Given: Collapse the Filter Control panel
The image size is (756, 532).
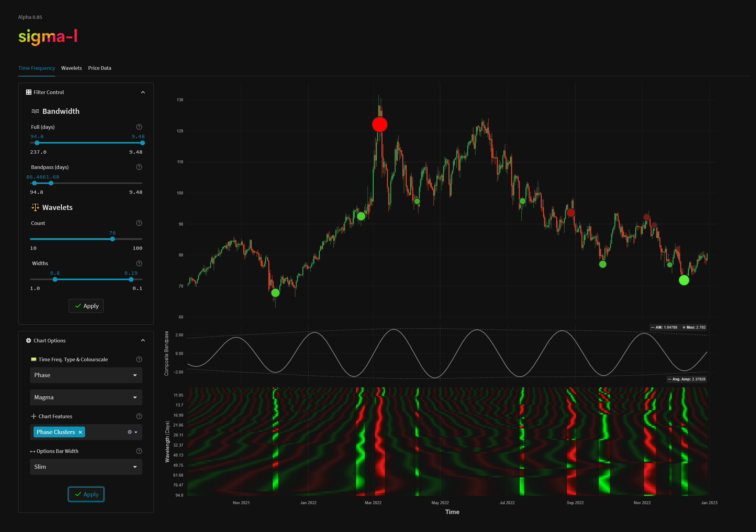Looking at the screenshot, I should (x=143, y=92).
